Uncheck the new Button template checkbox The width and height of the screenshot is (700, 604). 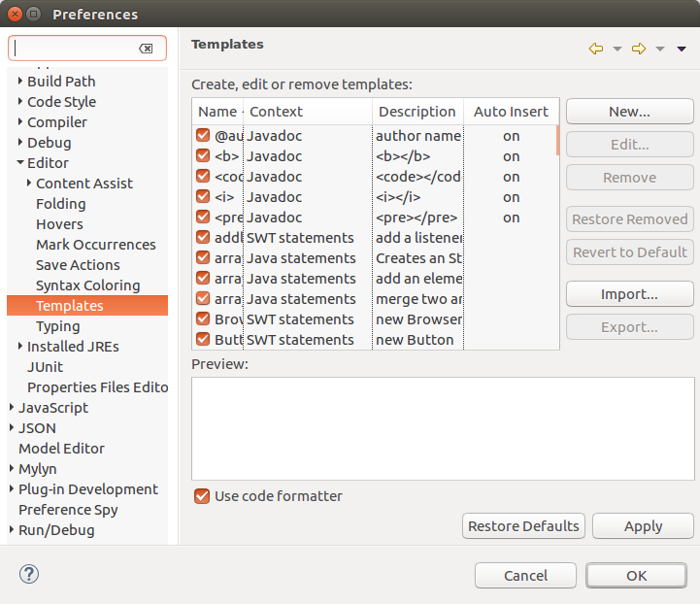pos(203,339)
